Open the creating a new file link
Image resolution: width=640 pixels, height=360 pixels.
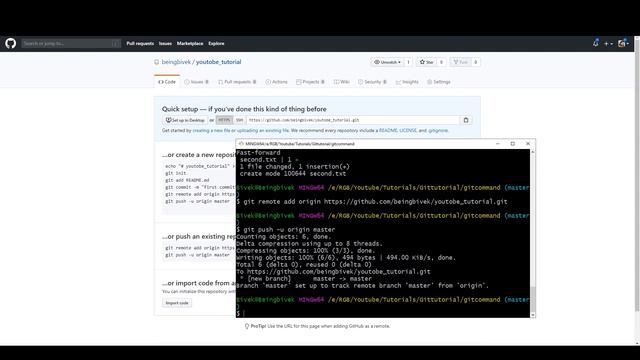tap(211, 131)
